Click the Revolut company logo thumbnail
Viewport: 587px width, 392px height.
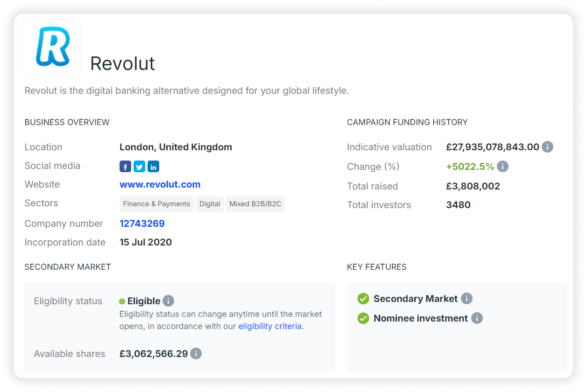[52, 45]
